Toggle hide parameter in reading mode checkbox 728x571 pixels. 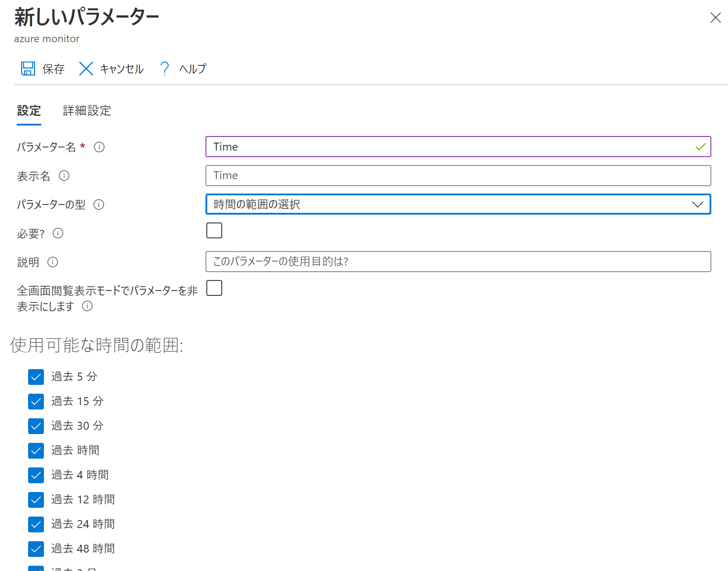[x=214, y=288]
